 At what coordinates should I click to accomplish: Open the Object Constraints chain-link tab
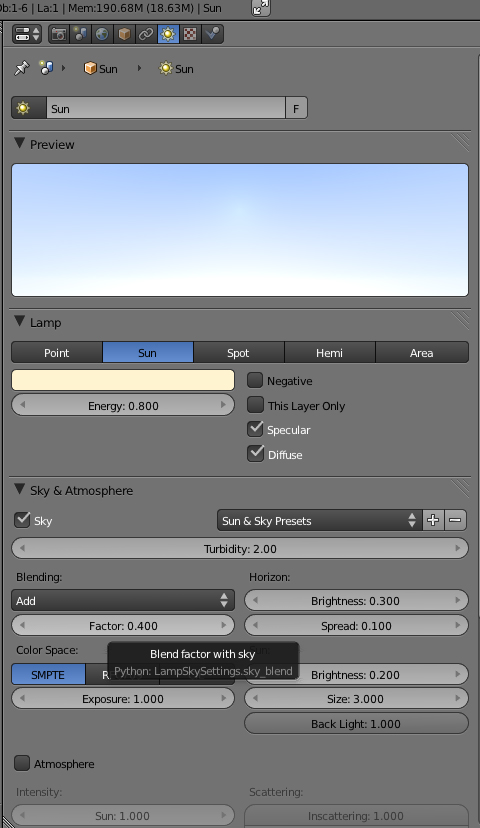pyautogui.click(x=146, y=34)
